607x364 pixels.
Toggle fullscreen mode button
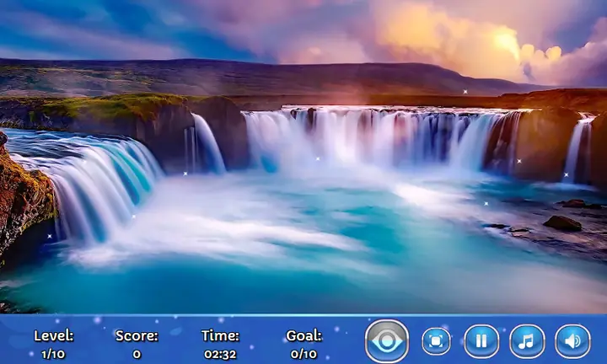click(x=437, y=341)
